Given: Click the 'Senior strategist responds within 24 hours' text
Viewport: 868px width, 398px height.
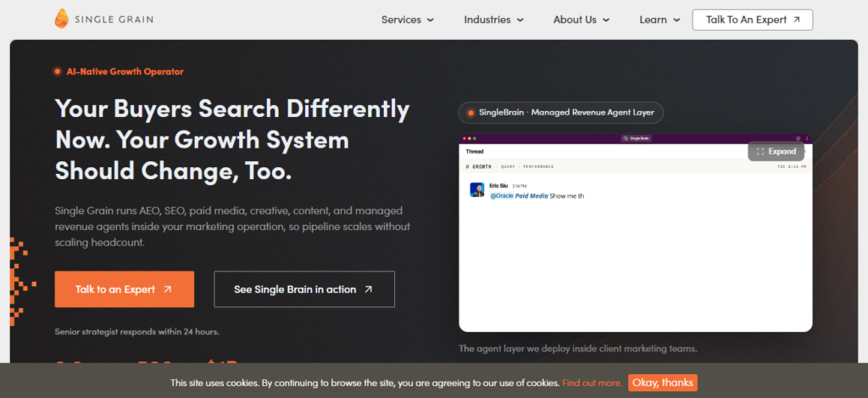Looking at the screenshot, I should tap(136, 332).
